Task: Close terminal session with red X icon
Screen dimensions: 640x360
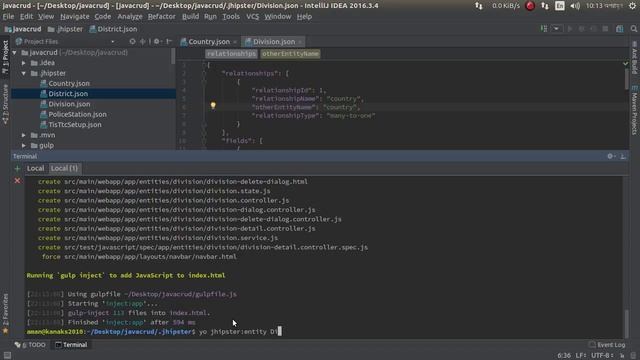Action: (17, 180)
